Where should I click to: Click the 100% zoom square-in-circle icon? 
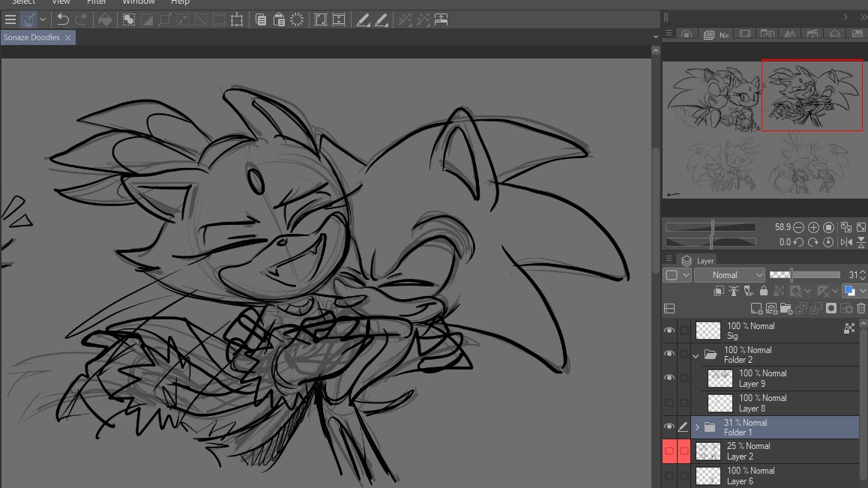(829, 227)
